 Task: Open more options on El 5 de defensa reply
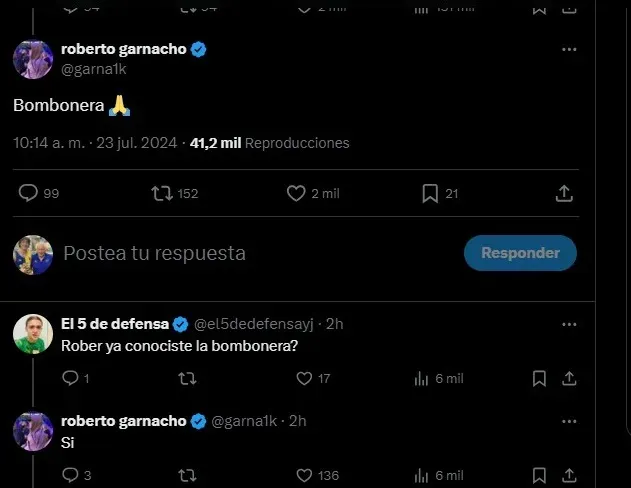pos(568,324)
